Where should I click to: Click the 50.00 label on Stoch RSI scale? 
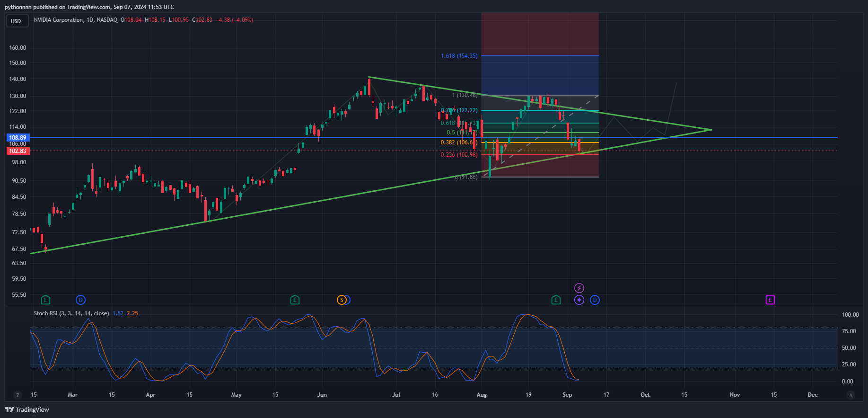click(850, 348)
